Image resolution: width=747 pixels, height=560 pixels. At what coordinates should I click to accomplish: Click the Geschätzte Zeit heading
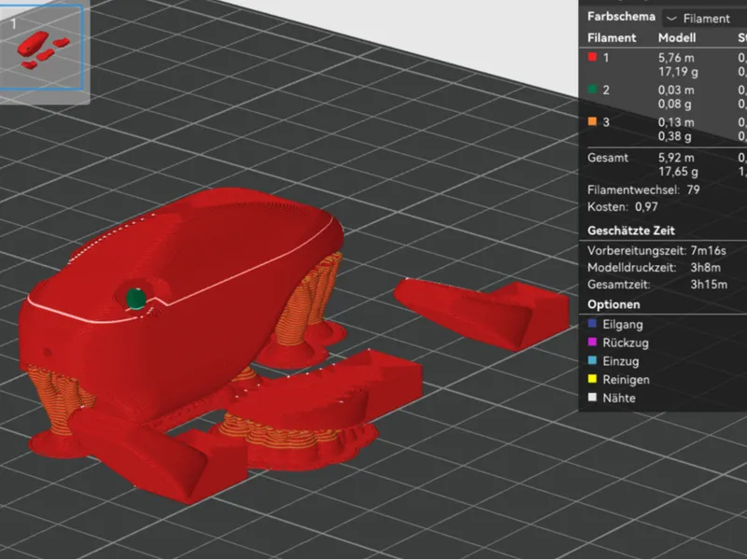point(631,231)
